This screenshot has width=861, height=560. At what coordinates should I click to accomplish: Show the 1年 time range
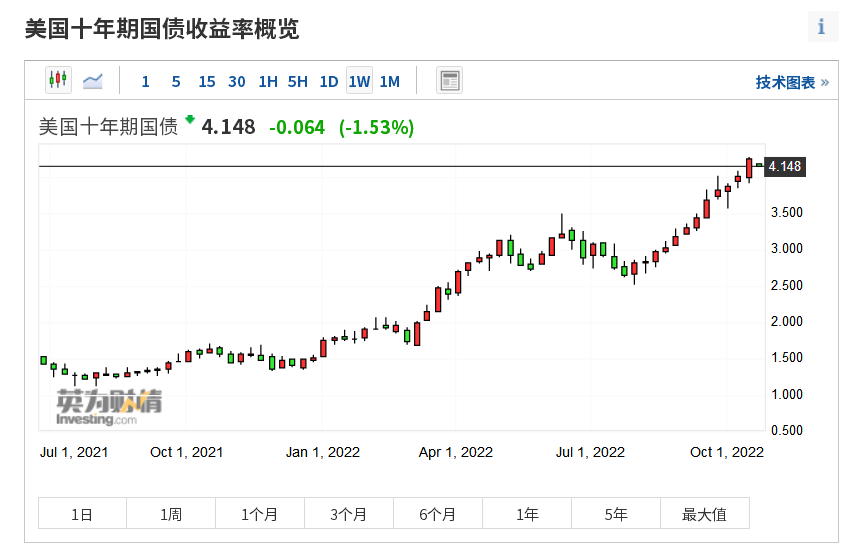[x=527, y=514]
